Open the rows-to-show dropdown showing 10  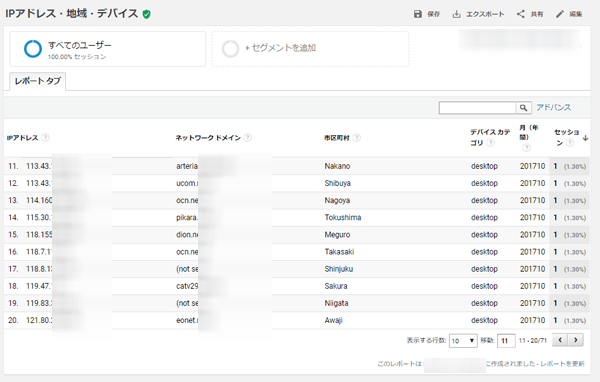463,340
